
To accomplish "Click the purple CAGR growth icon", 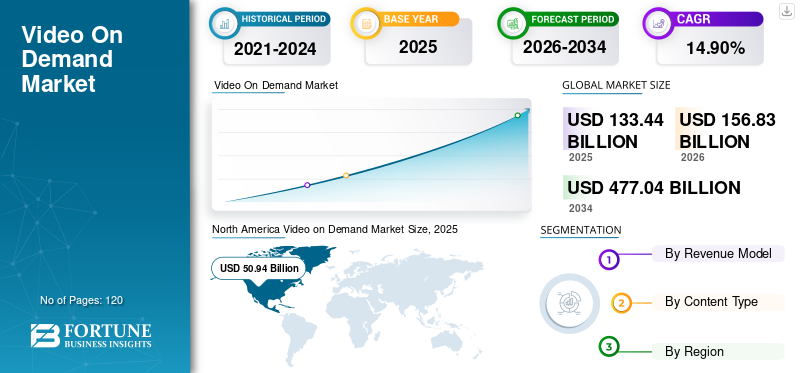I will point(658,23).
